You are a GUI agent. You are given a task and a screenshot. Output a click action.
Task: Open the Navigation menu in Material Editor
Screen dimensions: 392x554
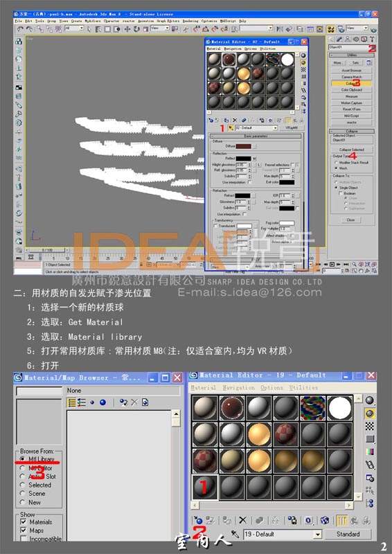pyautogui.click(x=238, y=388)
